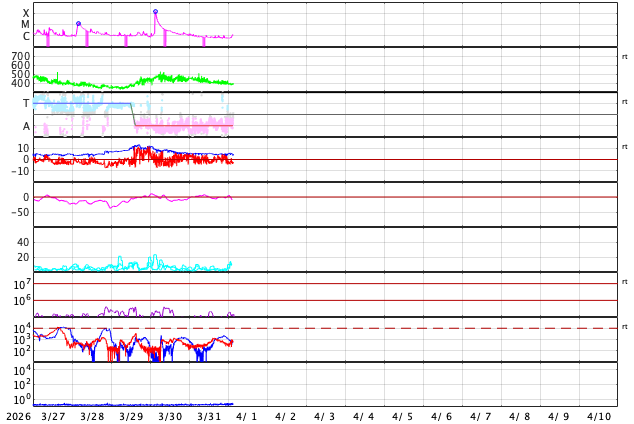Click the 10^7 axis tick label

[x=19, y=285]
